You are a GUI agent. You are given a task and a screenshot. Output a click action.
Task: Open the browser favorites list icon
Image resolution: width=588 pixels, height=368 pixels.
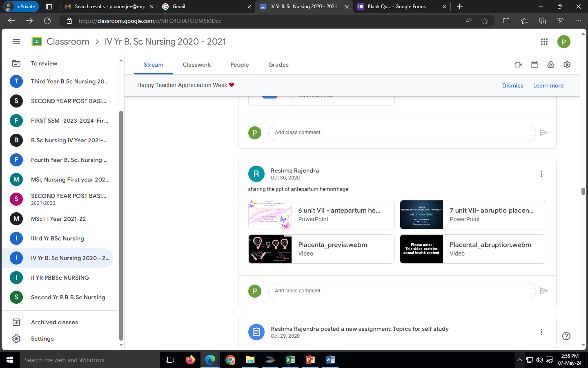tap(524, 21)
